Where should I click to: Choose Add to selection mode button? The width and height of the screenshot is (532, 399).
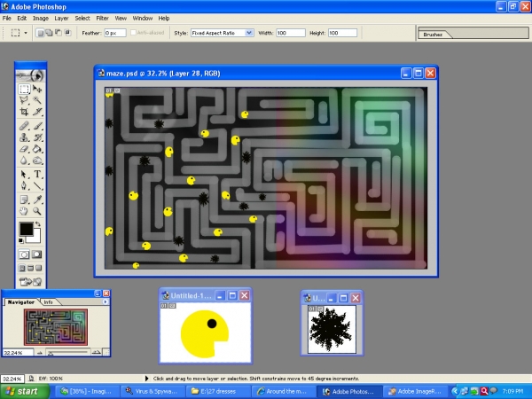pyautogui.click(x=49, y=33)
